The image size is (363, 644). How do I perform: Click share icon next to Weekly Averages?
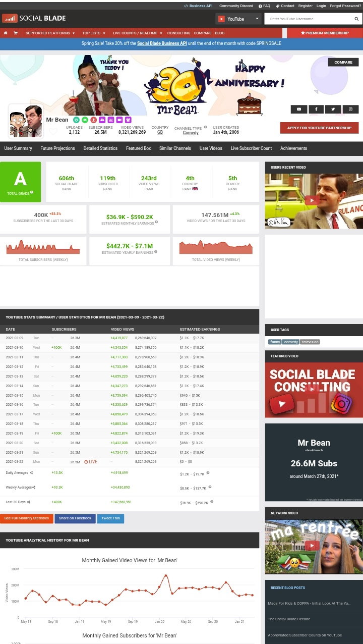point(34,488)
